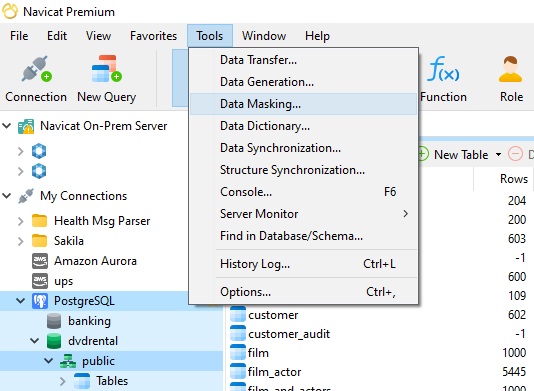
Task: Expand the second hexagon project node
Action: [20, 171]
